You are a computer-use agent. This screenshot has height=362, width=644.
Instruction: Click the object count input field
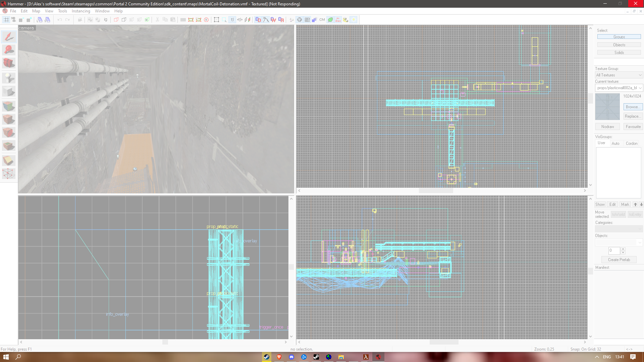click(613, 250)
